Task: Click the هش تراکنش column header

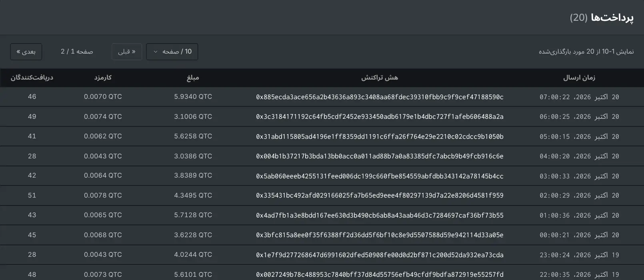Action: 380,78
